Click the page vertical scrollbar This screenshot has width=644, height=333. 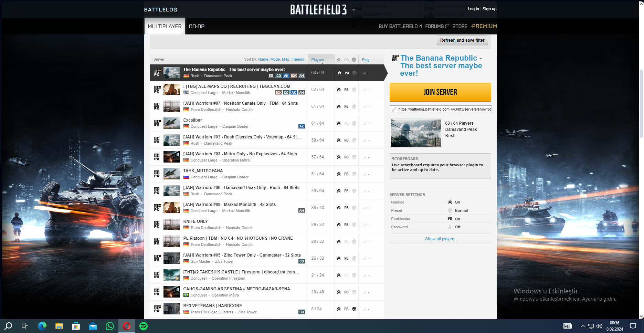click(641, 103)
